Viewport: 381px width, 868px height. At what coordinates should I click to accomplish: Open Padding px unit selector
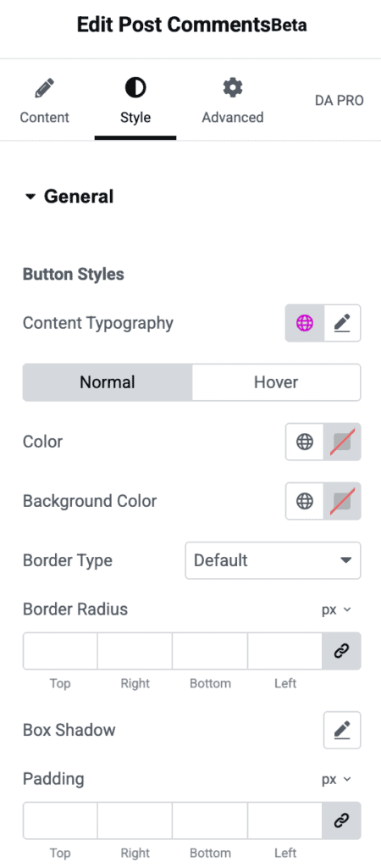tap(336, 779)
